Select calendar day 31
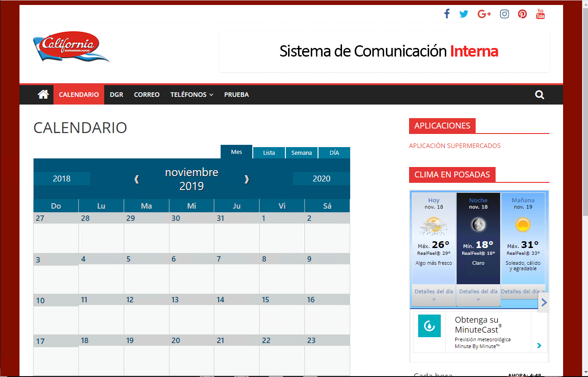Image resolution: width=588 pixels, height=377 pixels. (x=221, y=218)
